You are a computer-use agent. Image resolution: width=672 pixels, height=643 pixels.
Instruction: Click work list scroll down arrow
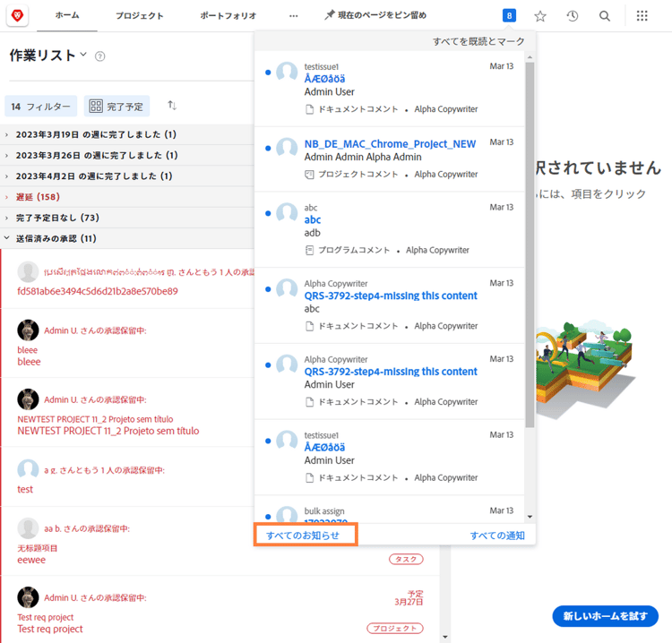[x=444, y=638]
